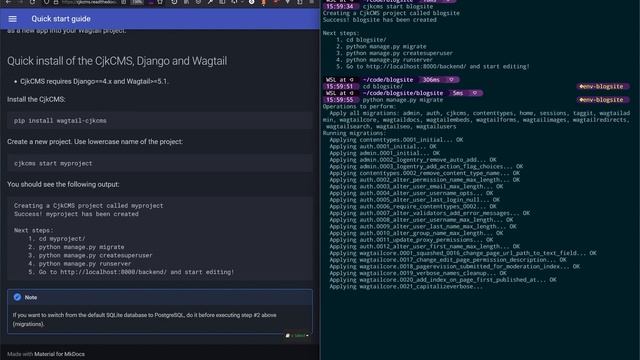The height and width of the screenshot is (360, 640).
Task: Click 'wagtailcore.0021_capitalizeverbose...' last line
Action: (x=406, y=286)
